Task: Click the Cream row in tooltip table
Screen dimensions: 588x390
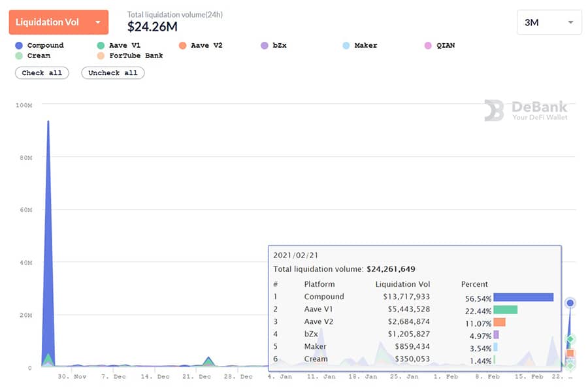Action: pos(414,359)
